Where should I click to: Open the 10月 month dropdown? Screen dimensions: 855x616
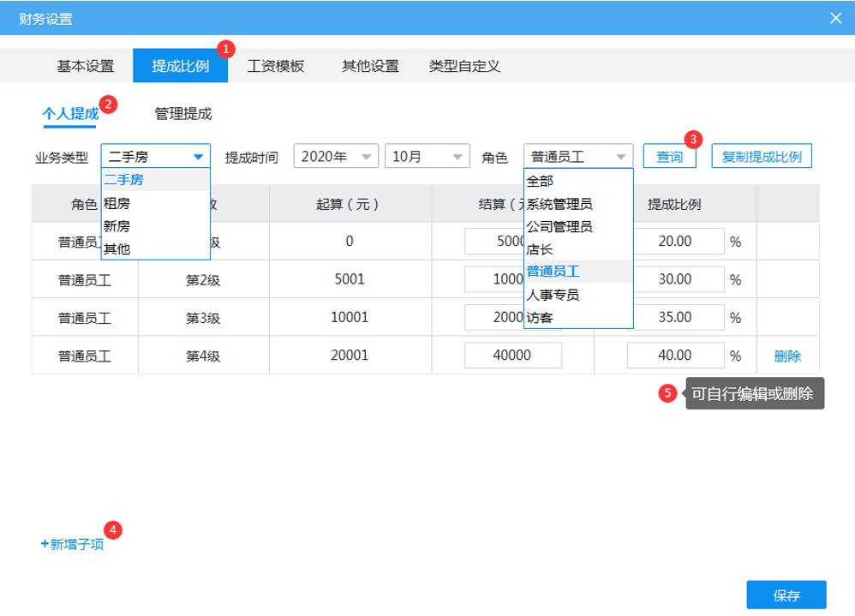point(427,157)
